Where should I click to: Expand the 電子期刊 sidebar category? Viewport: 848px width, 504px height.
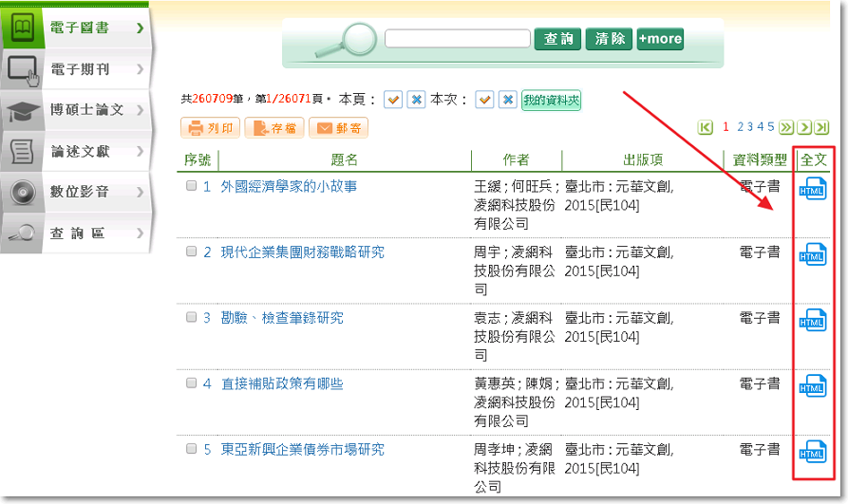[x=76, y=69]
